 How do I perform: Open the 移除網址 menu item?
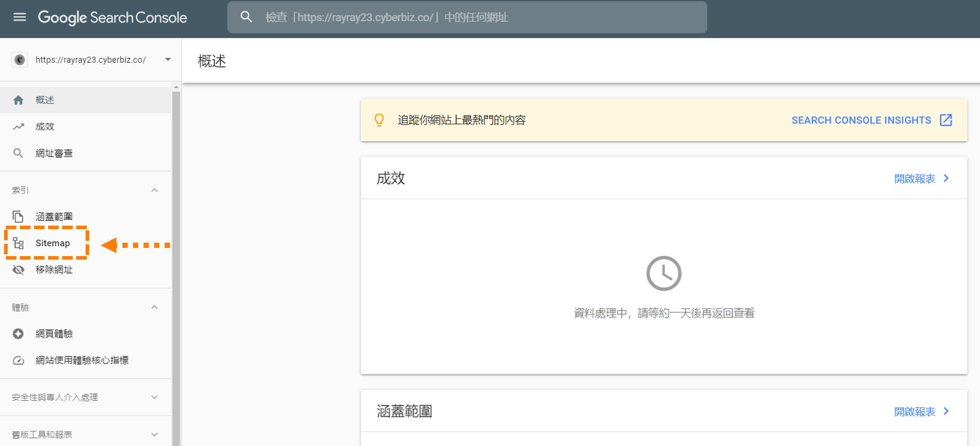[x=86, y=270]
